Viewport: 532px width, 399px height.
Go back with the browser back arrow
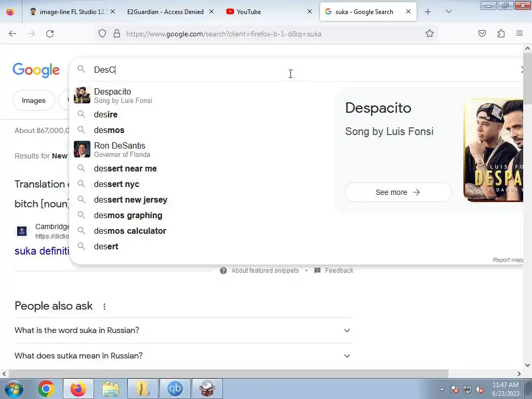tap(12, 34)
